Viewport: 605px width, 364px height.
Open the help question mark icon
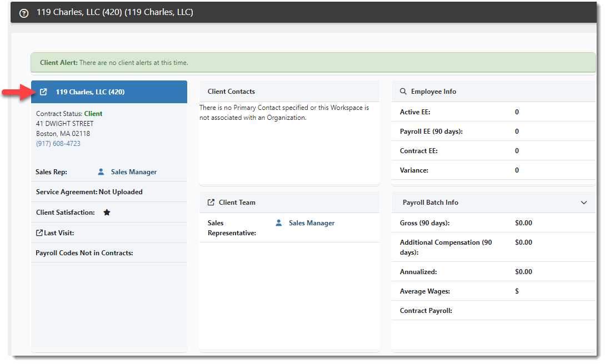(x=24, y=13)
